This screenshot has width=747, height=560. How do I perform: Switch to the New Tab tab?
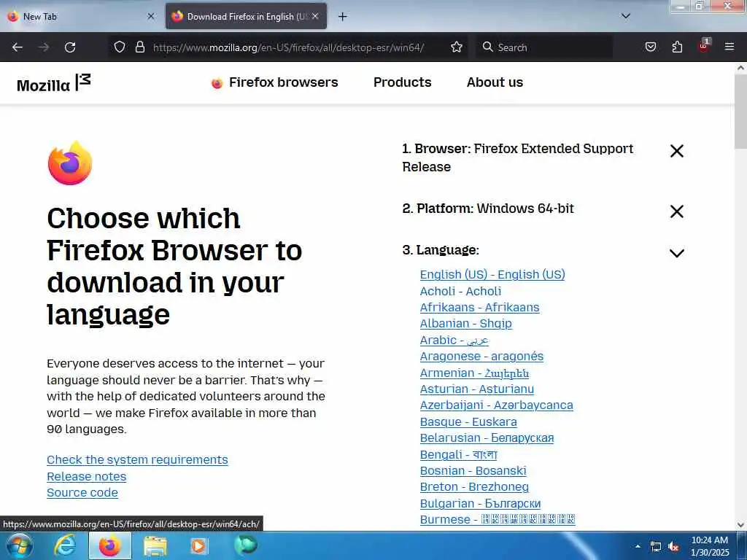pyautogui.click(x=81, y=16)
